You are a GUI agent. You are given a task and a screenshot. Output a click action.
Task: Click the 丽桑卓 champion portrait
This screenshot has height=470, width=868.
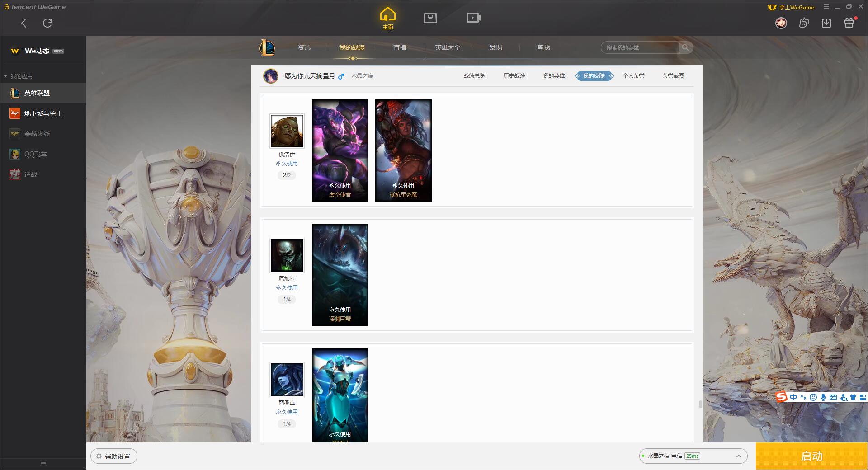point(287,380)
